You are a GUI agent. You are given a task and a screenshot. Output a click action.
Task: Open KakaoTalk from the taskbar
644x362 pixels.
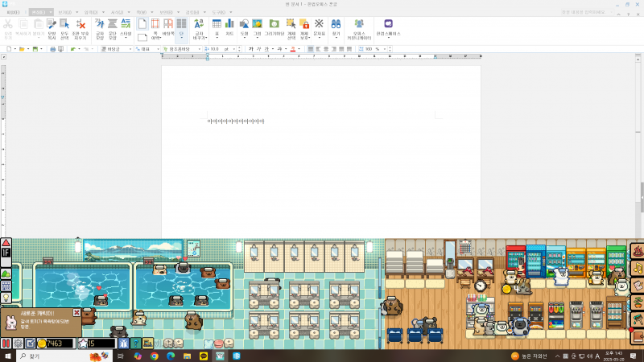[204, 356]
